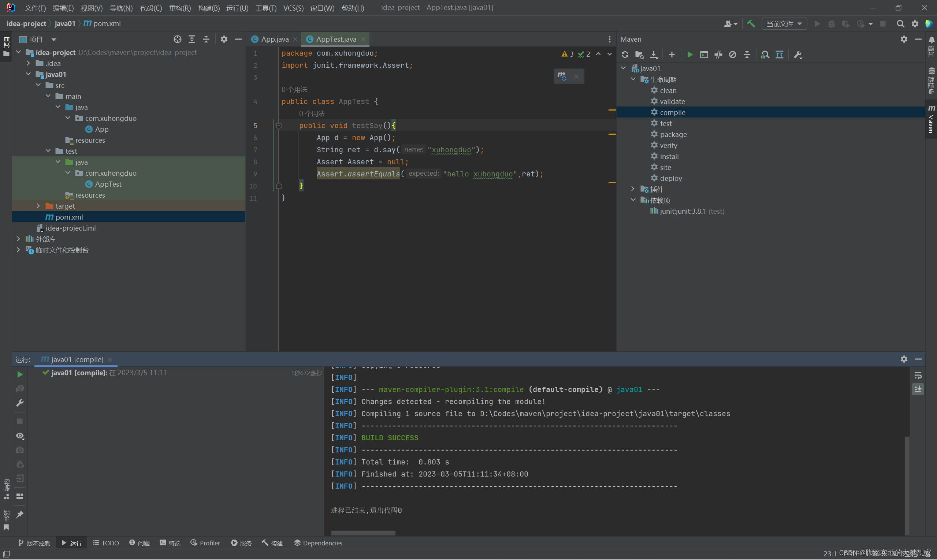Expand 插件 plugins node
This screenshot has height=560, width=937.
(x=633, y=188)
